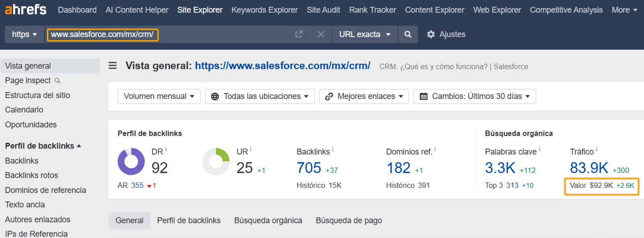Click the UR green donut chart

[216, 161]
